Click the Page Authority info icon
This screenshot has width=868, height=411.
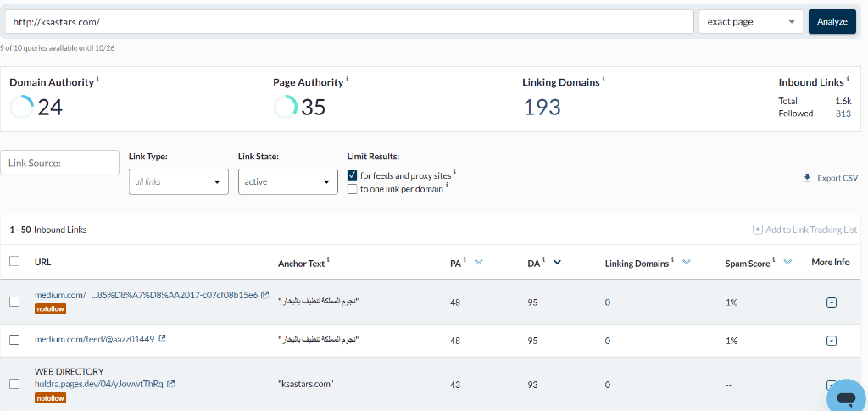click(x=347, y=79)
